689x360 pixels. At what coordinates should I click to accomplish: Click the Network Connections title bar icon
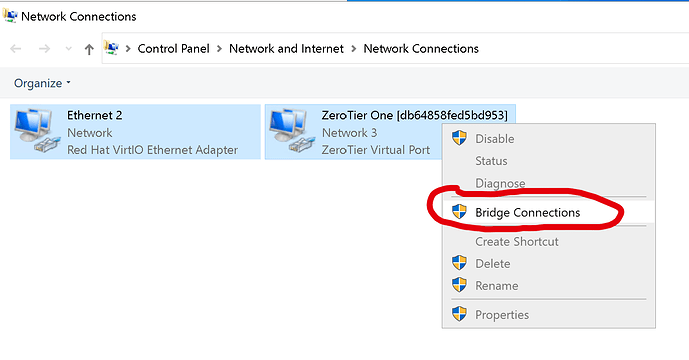(10, 16)
